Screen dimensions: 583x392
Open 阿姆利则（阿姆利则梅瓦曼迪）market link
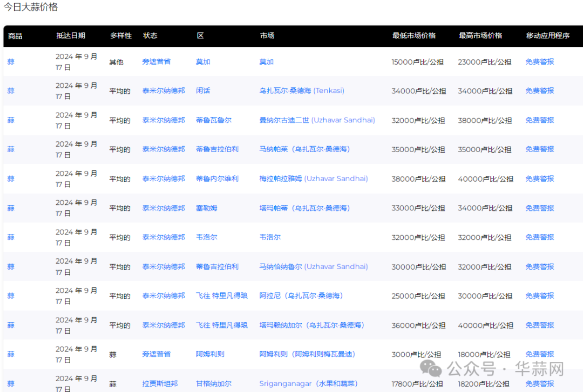pos(307,354)
